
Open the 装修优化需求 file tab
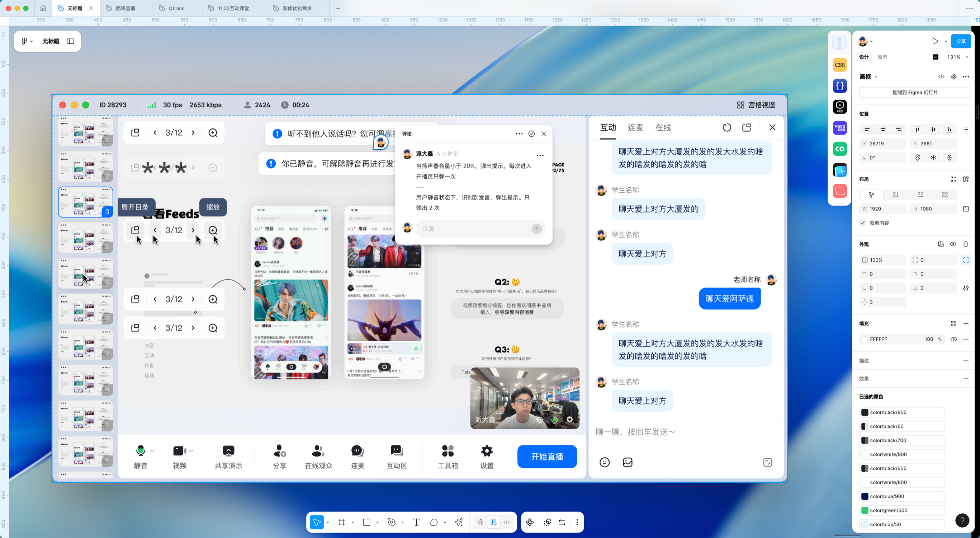pyautogui.click(x=297, y=8)
